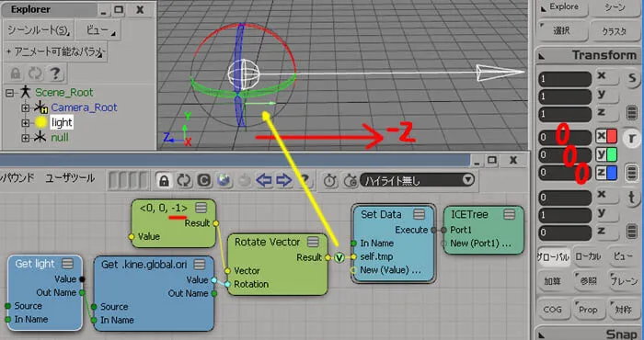
Task: Click the rotation Z value field
Action: 565,173
